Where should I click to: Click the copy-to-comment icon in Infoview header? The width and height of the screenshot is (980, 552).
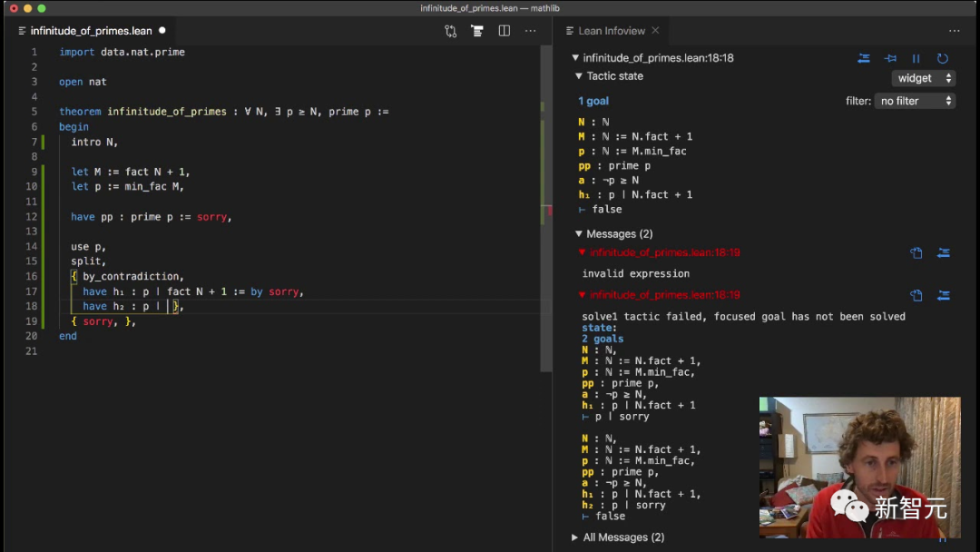864,58
